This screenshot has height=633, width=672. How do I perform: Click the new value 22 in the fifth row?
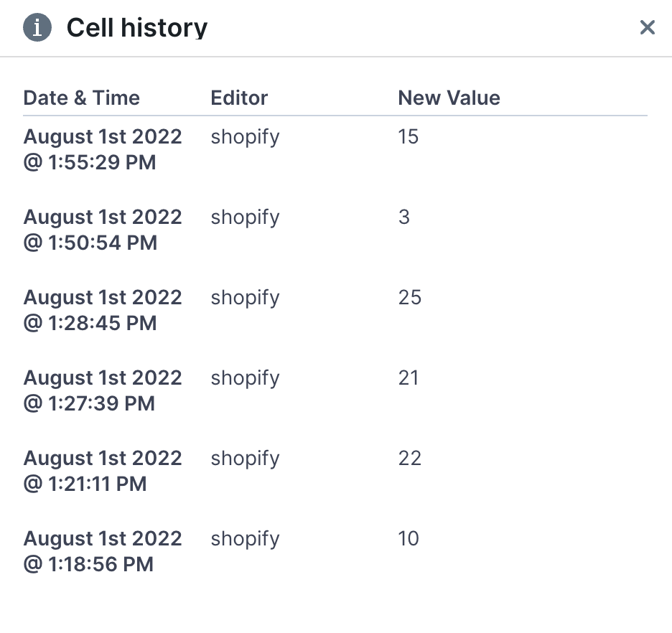(x=409, y=459)
